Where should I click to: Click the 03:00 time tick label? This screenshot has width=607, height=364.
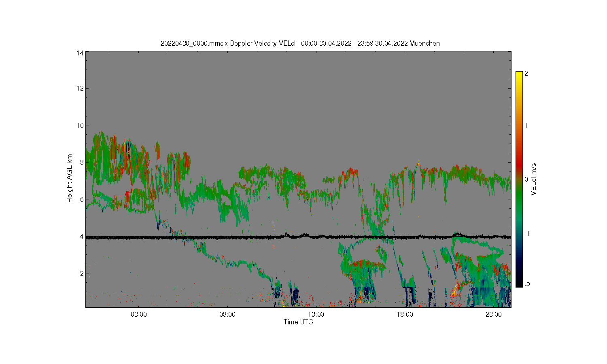139,314
